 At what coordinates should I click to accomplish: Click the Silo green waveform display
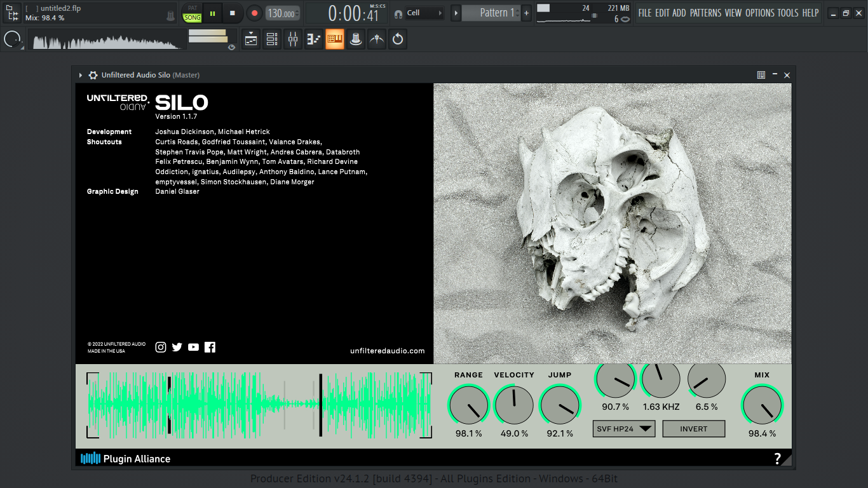[x=259, y=405]
